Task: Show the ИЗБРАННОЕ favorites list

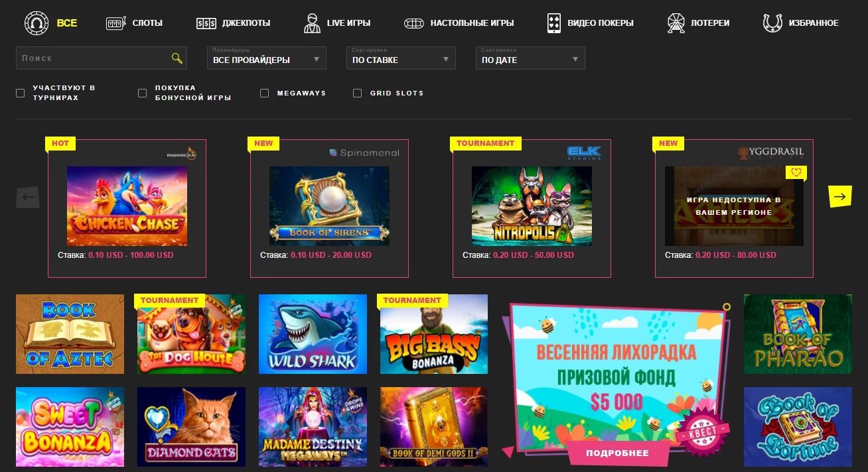Action: point(814,23)
